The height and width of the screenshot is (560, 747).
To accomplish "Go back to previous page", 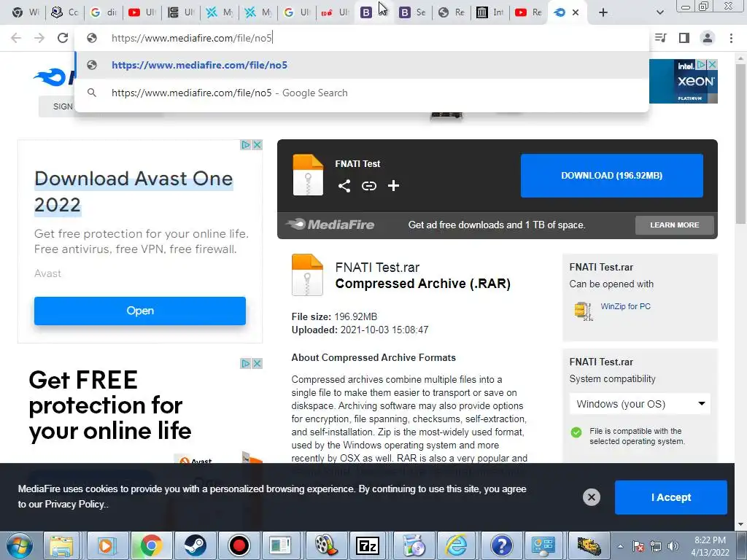I will [16, 38].
